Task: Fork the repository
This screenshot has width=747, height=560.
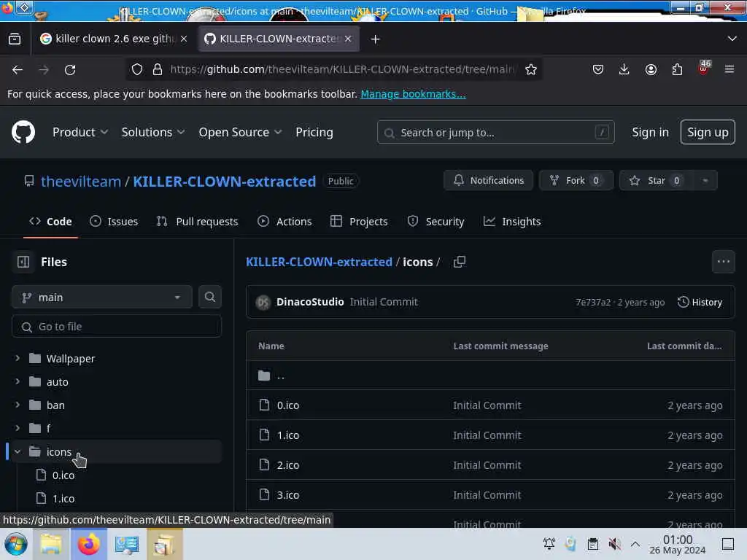Action: point(576,181)
